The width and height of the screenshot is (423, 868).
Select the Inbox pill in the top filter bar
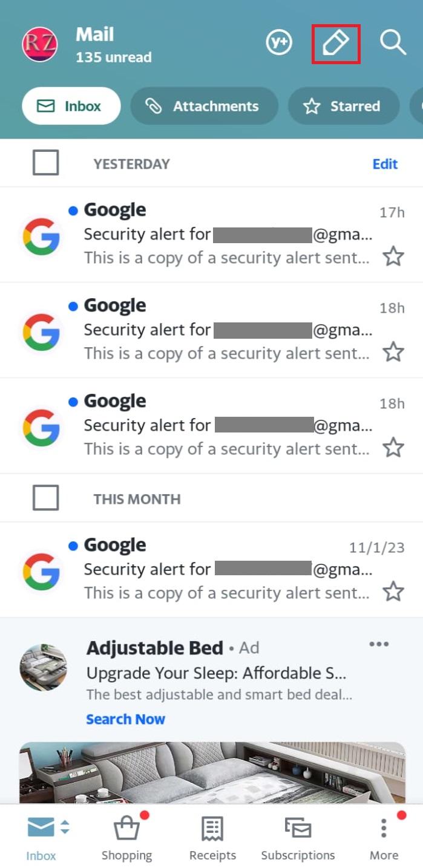tap(71, 106)
